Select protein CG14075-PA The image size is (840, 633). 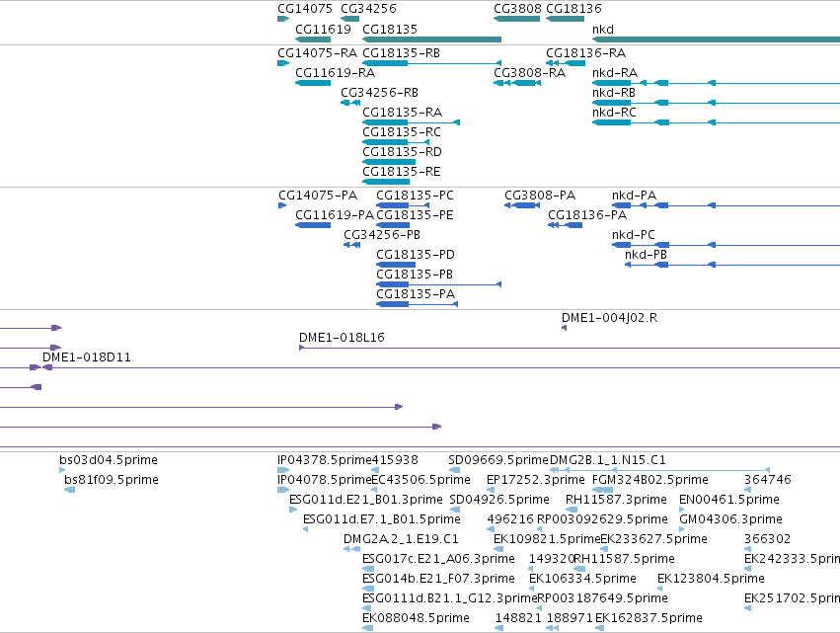[282, 205]
